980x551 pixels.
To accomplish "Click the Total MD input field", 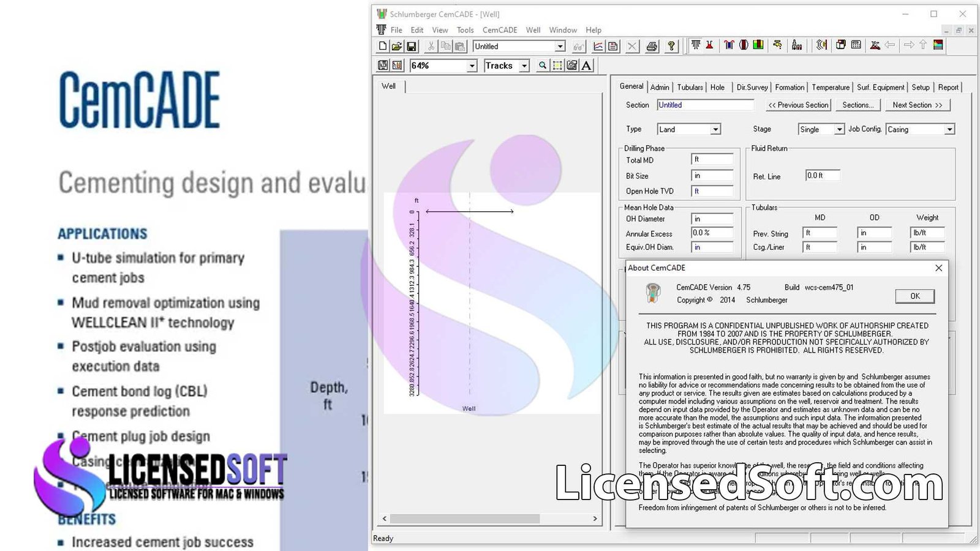I will coord(712,160).
